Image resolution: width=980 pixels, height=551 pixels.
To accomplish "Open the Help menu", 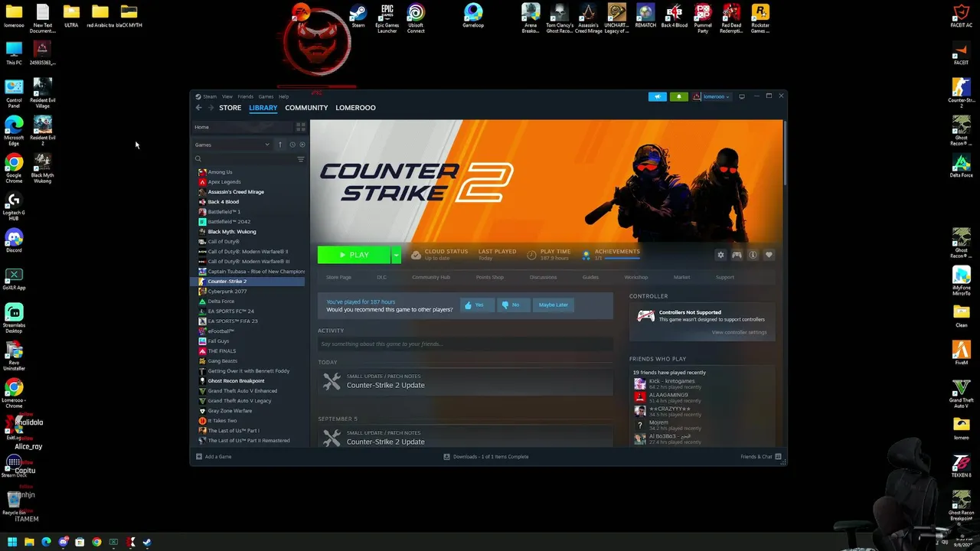I will (283, 96).
